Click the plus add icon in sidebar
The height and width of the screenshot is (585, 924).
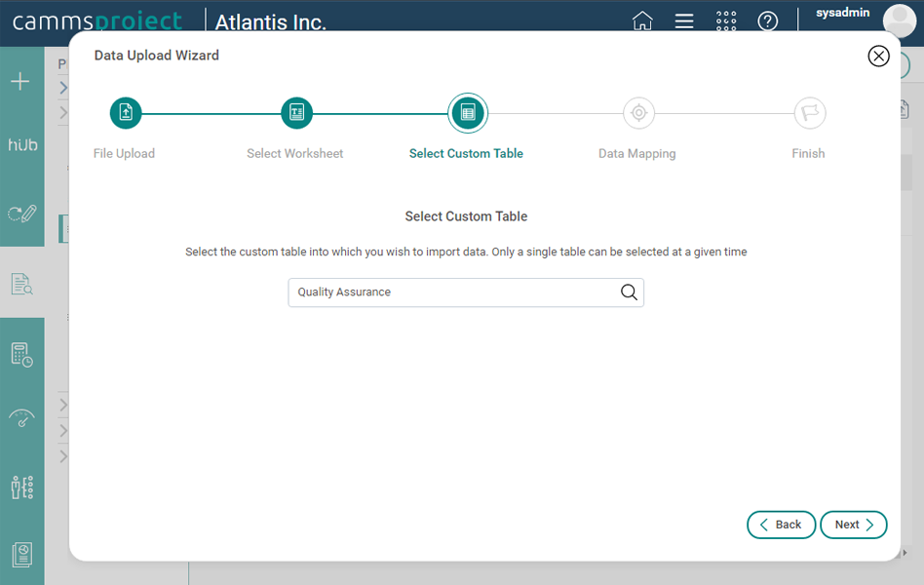click(x=20, y=81)
